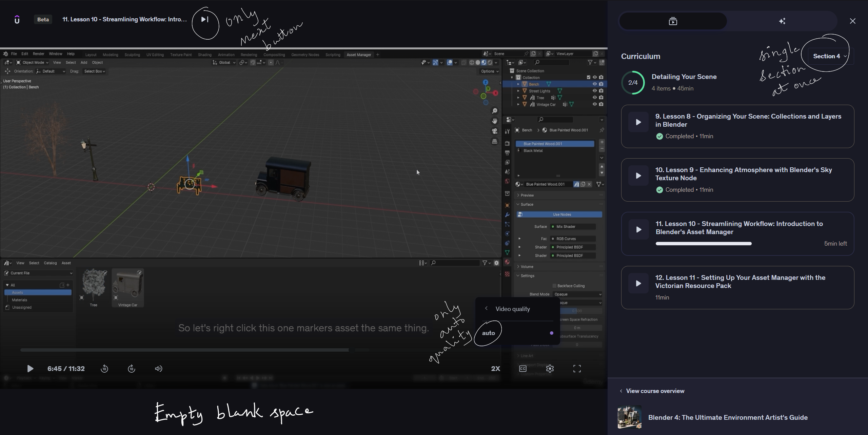The width and height of the screenshot is (868, 435).
Task: Rewind the video 10 seconds
Action: pos(104,369)
